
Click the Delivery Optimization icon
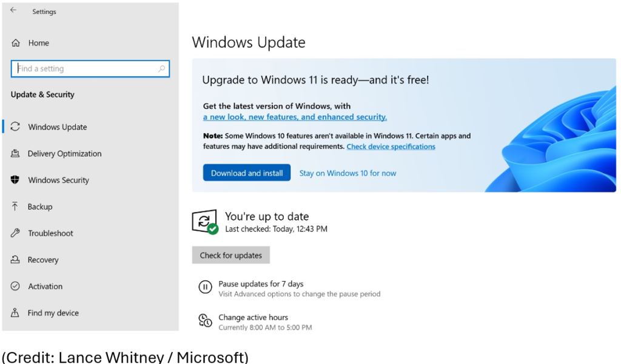(x=15, y=153)
